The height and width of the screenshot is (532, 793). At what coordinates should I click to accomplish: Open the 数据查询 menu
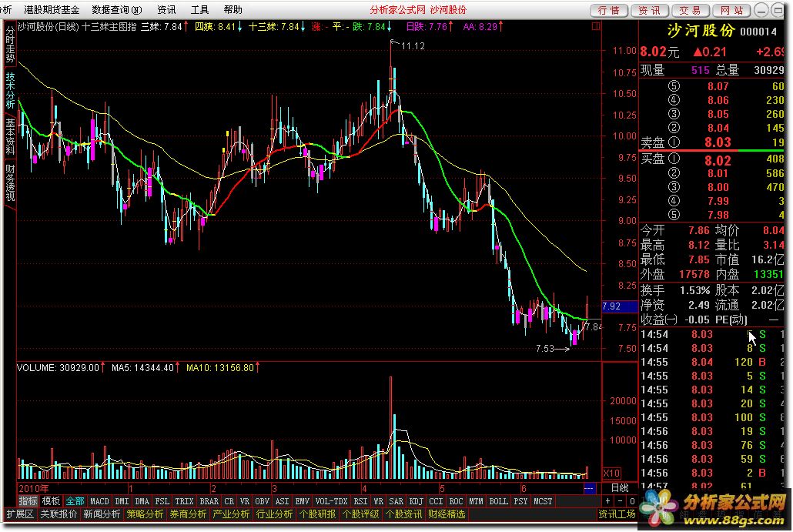[x=117, y=9]
